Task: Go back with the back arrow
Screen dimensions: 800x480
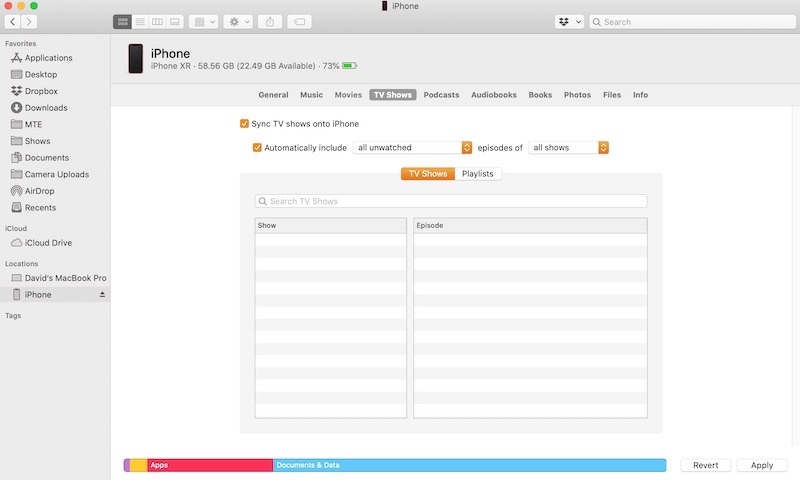Action: 12,21
